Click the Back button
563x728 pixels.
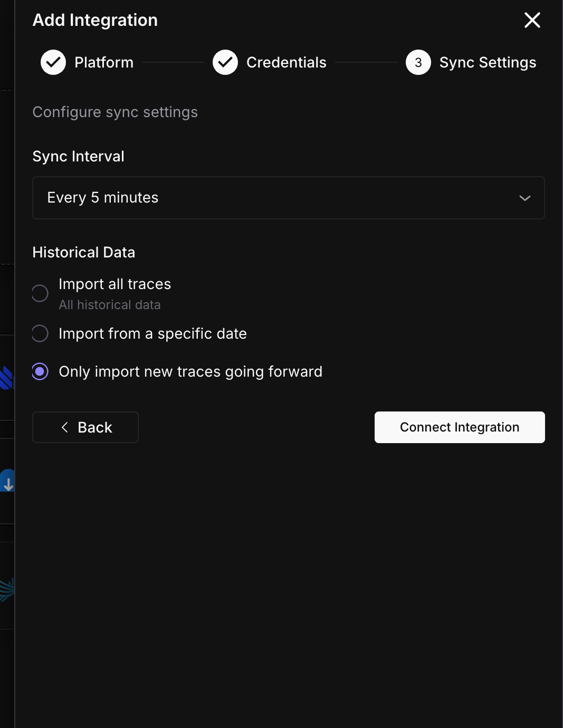click(85, 427)
